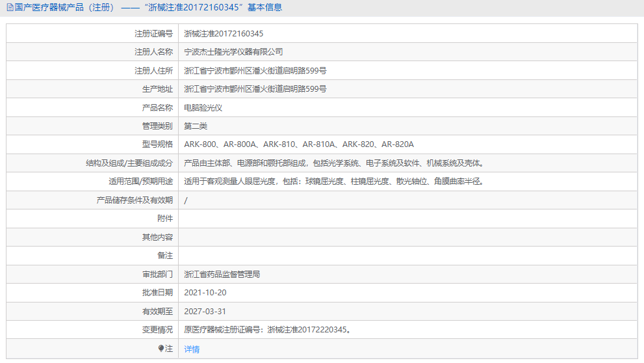Select approval date 2021-10-20
The height and width of the screenshot is (363, 644).
click(x=205, y=293)
